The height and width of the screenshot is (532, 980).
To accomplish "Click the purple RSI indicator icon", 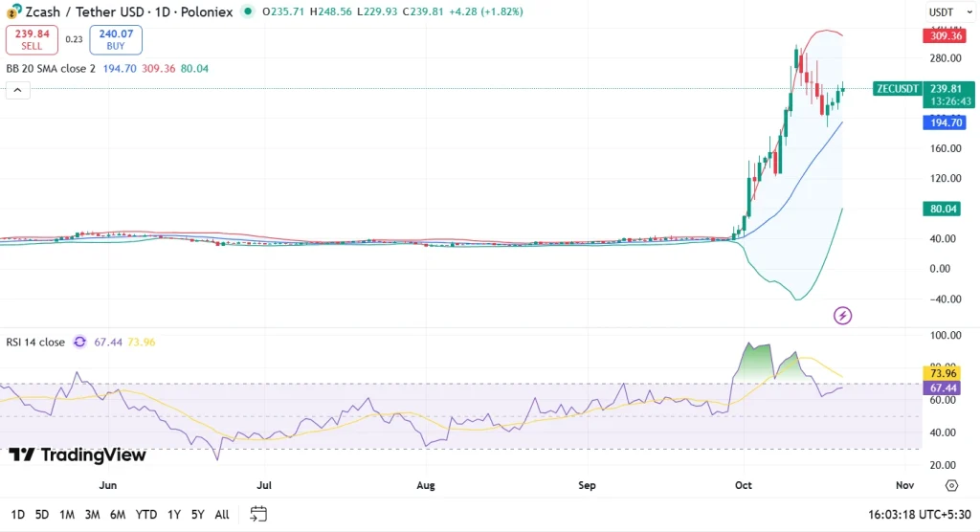I will click(x=79, y=342).
